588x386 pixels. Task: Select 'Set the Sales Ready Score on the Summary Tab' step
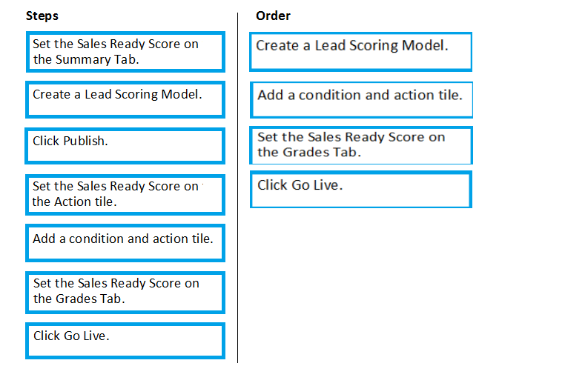pos(125,52)
